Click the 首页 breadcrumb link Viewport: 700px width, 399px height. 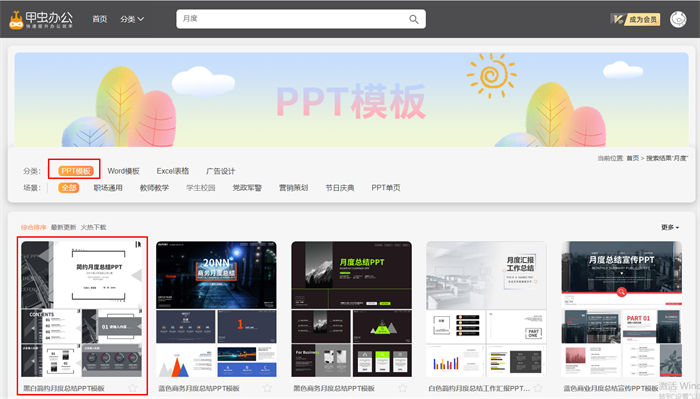click(633, 158)
